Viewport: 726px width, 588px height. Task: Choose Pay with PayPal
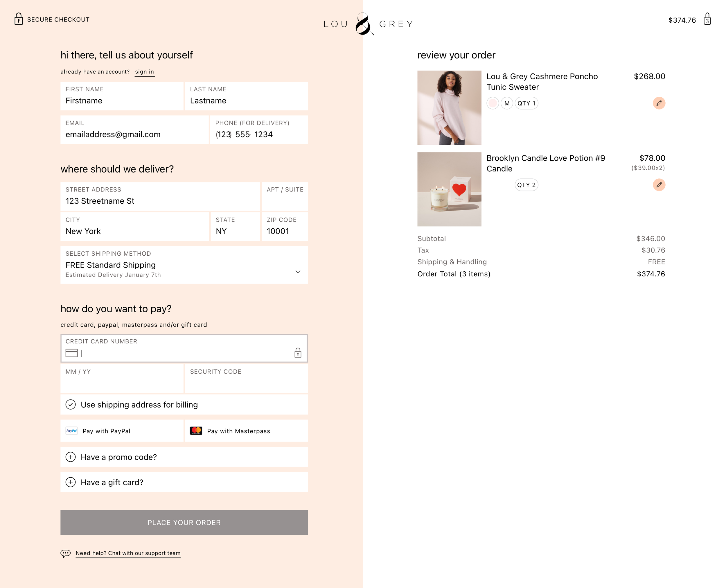tap(122, 431)
